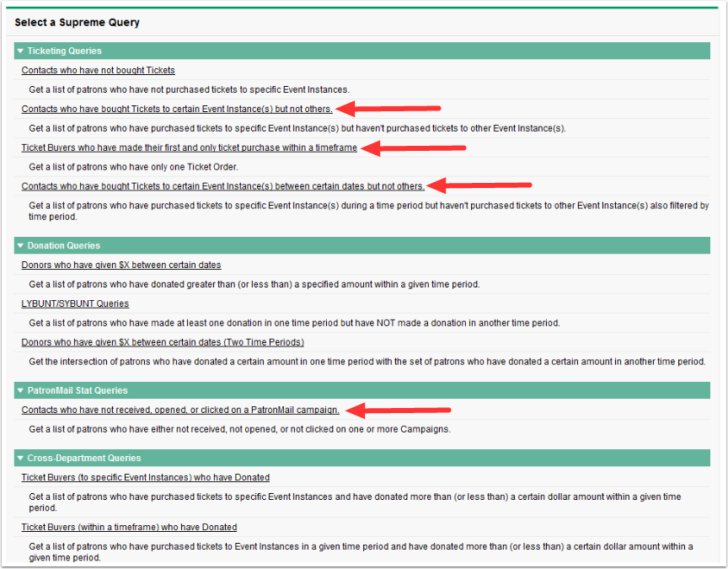Open Donors given $X (Two Time Periods) query
This screenshot has height=569, width=728.
tap(163, 342)
